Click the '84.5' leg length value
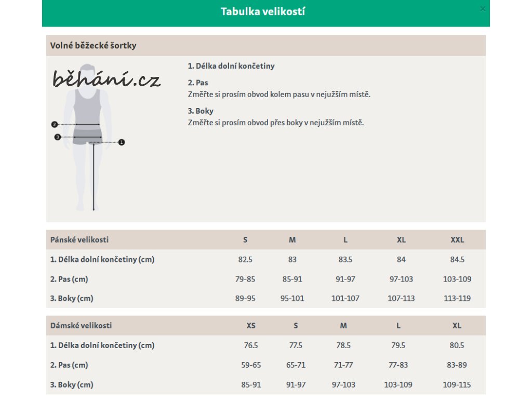 coord(457,260)
